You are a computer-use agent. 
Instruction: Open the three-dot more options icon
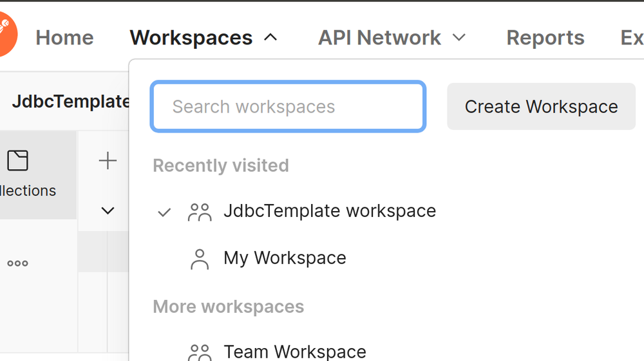pos(17,263)
